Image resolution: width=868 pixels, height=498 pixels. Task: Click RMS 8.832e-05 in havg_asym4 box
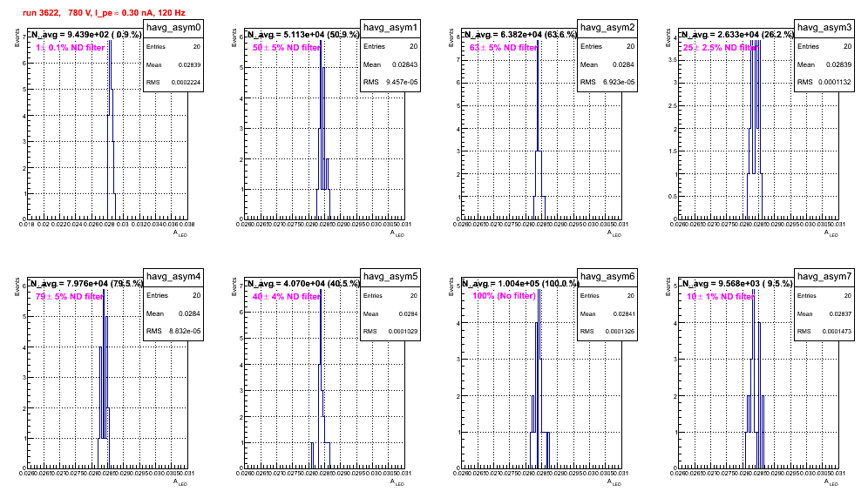coord(173,332)
